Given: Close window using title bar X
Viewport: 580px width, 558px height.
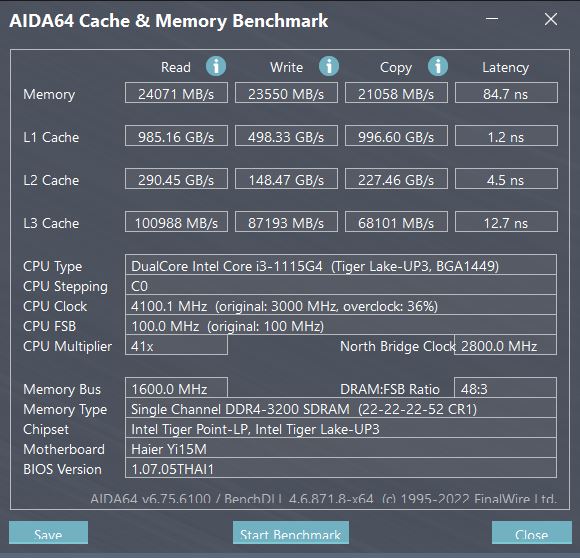Looking at the screenshot, I should tap(551, 19).
